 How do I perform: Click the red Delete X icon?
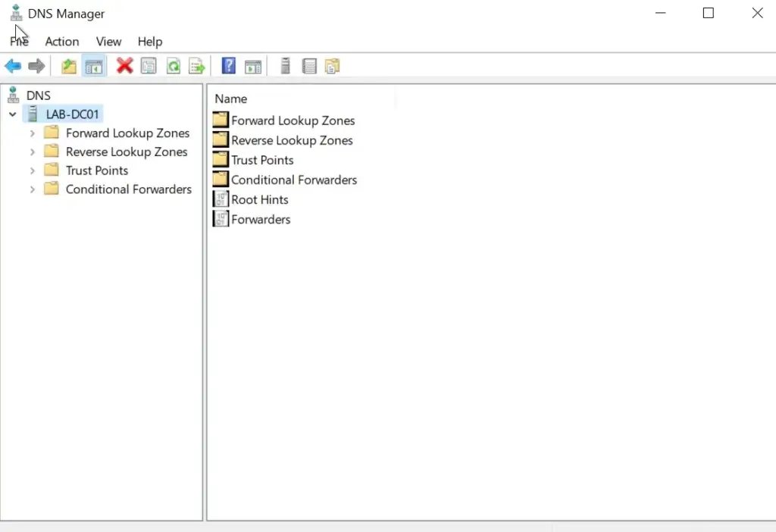(x=124, y=67)
